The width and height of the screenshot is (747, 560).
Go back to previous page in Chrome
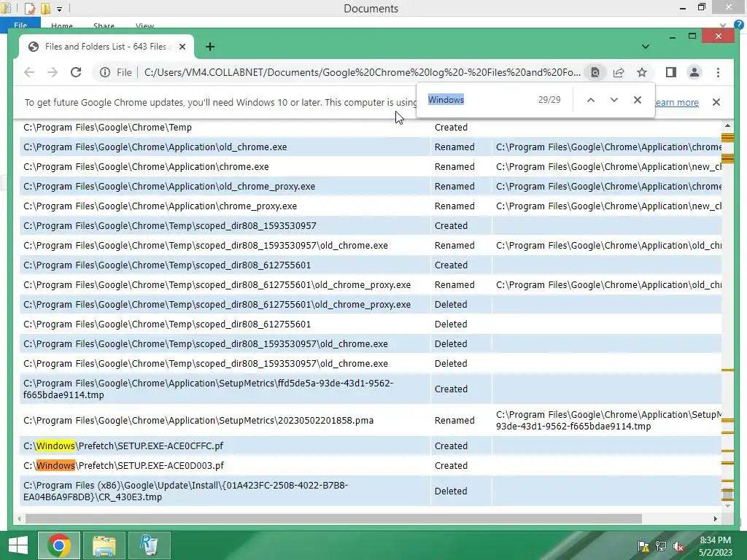point(29,72)
